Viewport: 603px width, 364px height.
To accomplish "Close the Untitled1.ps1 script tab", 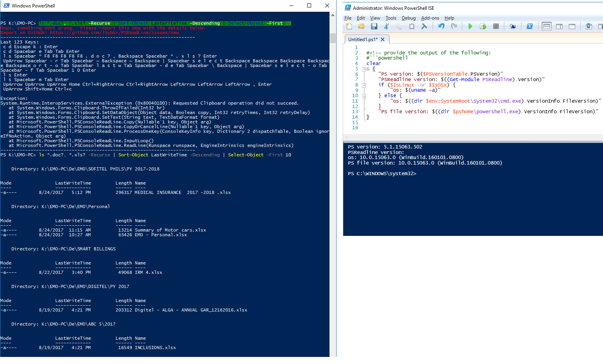I will [382, 39].
